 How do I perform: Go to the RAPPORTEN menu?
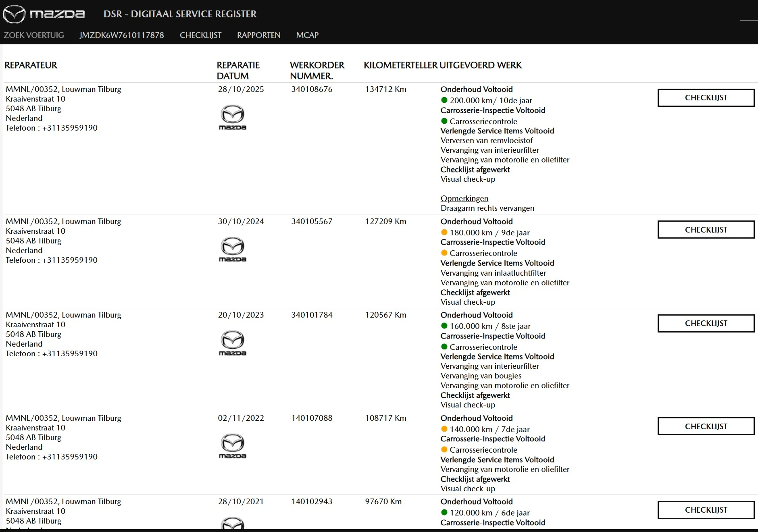click(258, 35)
